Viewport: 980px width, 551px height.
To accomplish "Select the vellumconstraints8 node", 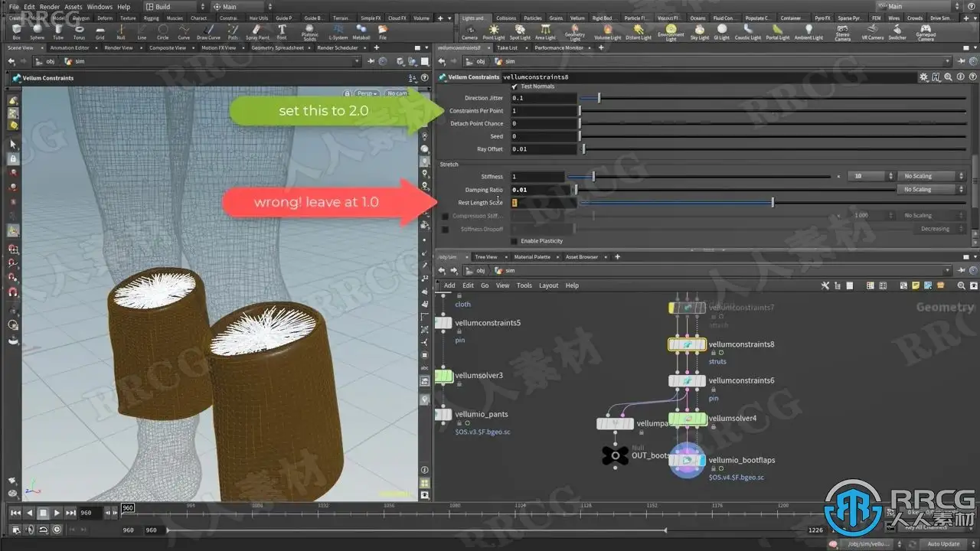I will pos(687,345).
